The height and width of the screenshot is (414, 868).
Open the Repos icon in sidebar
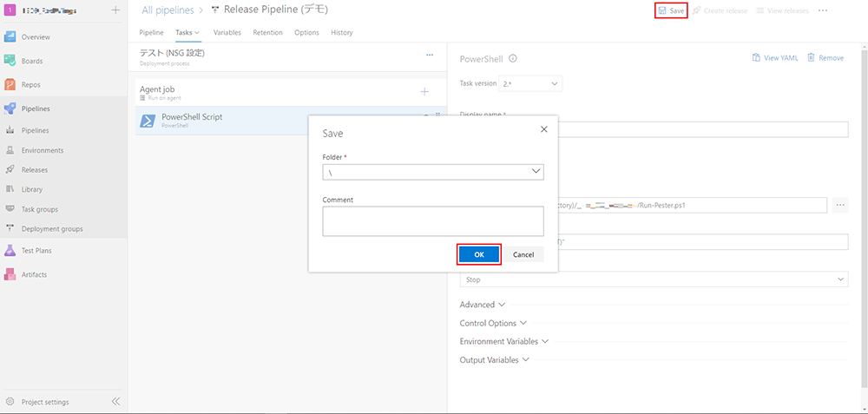point(10,85)
